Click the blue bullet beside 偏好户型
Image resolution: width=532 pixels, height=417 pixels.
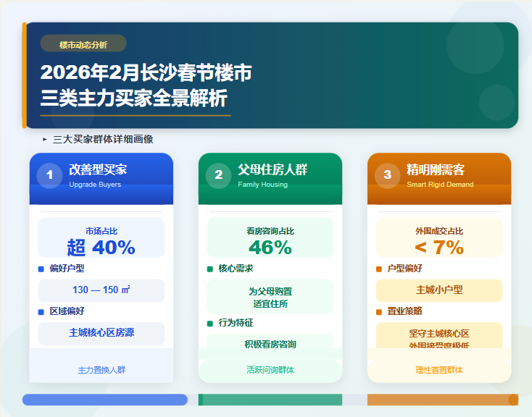click(41, 269)
